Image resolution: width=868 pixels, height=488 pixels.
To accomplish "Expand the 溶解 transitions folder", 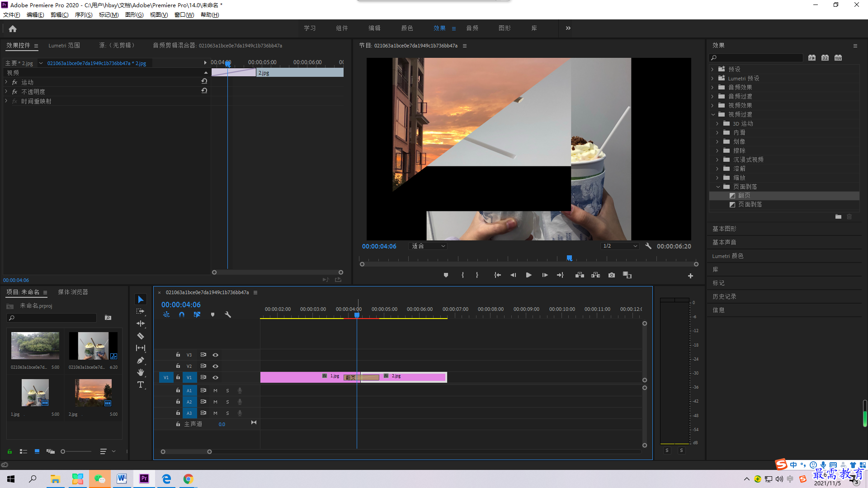I will (717, 169).
